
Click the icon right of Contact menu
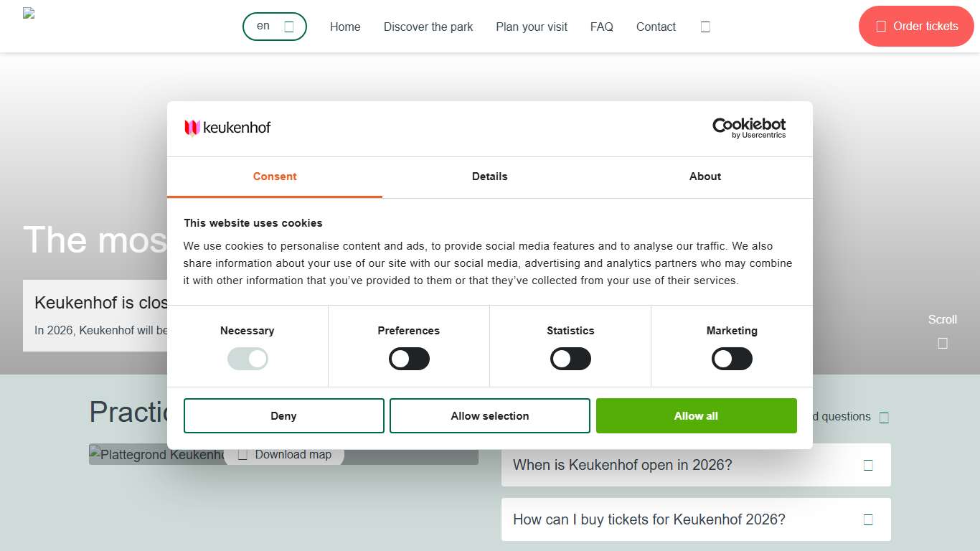pyautogui.click(x=705, y=27)
